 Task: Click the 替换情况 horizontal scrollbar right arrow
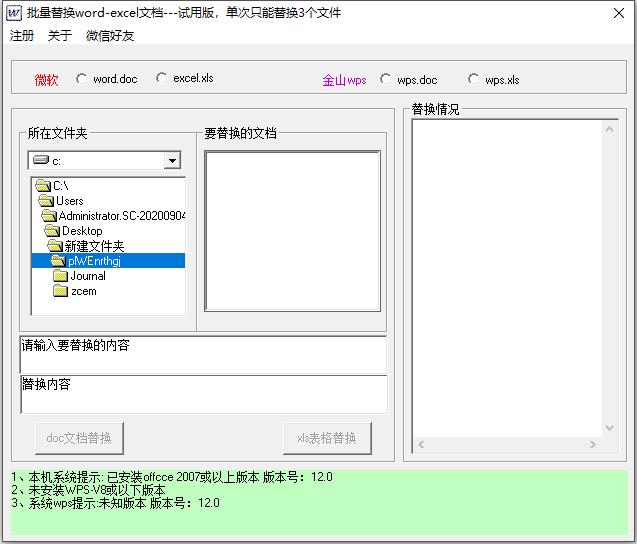coord(593,444)
